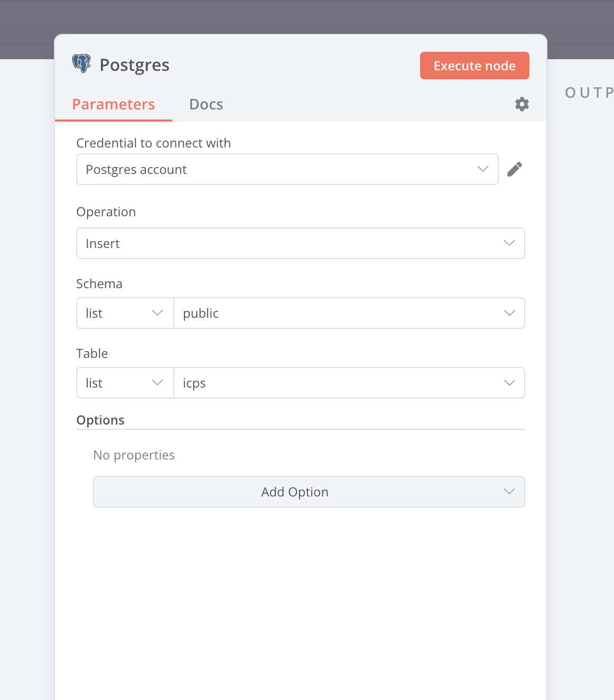Viewport: 614px width, 700px height.
Task: Click chevron arrow on the credential selector
Action: point(482,169)
